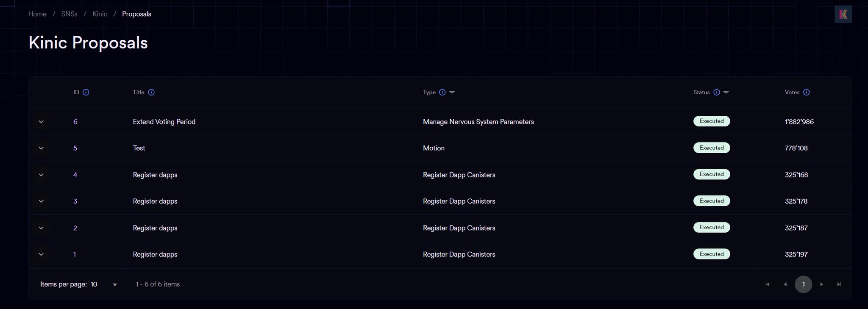868x309 pixels.
Task: Expand proposal 3 Register dapps row
Action: tap(41, 201)
